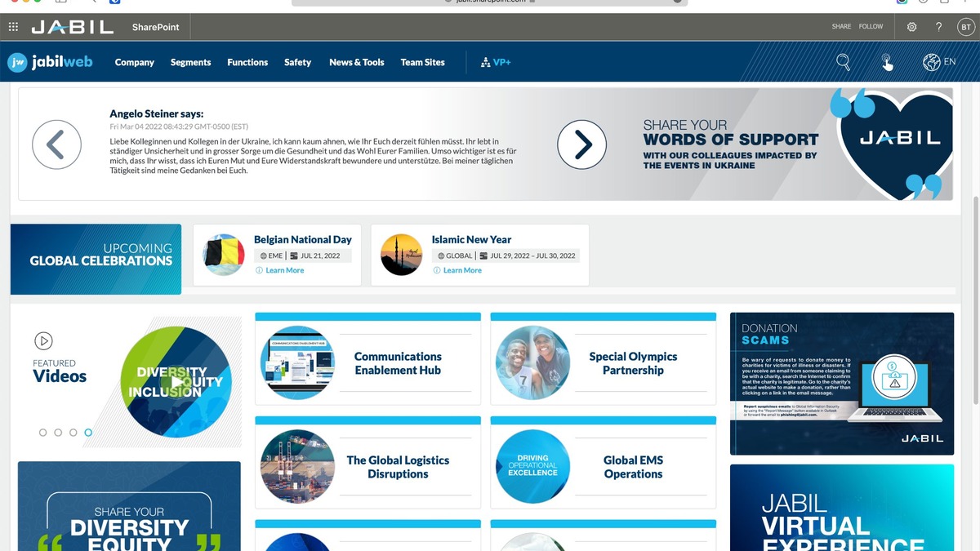Play the Diversity Equity Inclusion featured video
The width and height of the screenshot is (980, 551).
(x=176, y=380)
